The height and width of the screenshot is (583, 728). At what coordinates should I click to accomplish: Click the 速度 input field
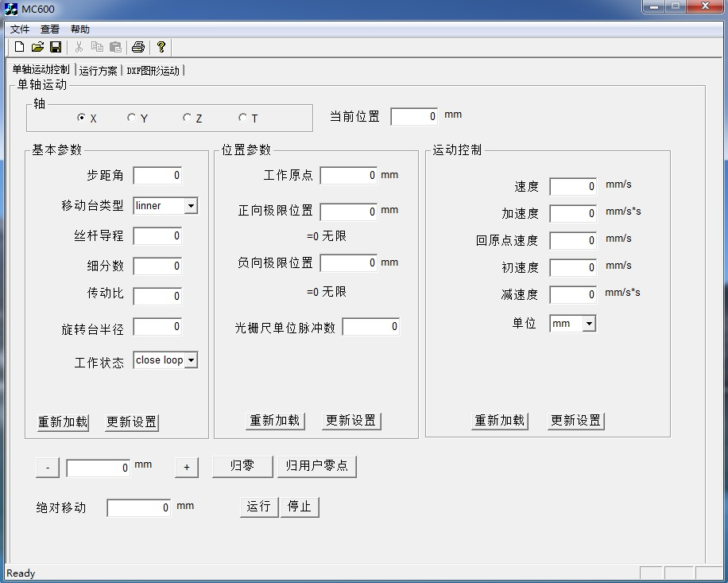click(573, 187)
